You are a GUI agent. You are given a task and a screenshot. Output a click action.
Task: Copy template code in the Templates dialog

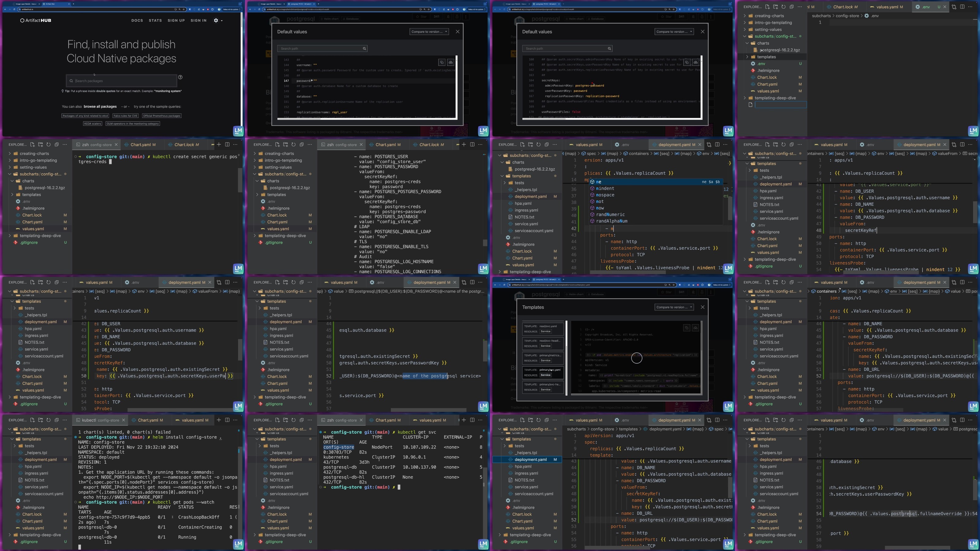pos(687,328)
